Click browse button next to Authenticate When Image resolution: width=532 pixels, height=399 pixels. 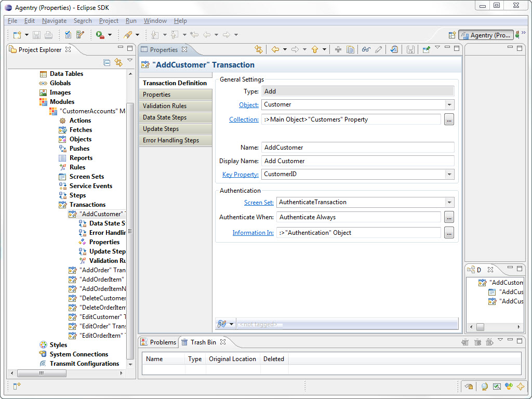pos(449,217)
